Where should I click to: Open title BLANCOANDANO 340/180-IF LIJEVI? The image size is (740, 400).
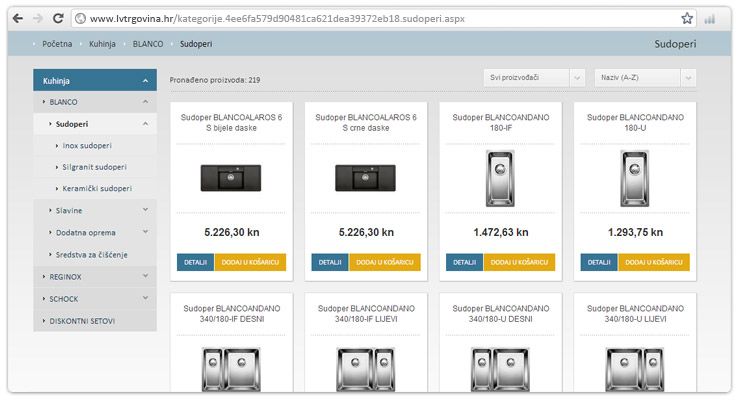[x=366, y=314]
